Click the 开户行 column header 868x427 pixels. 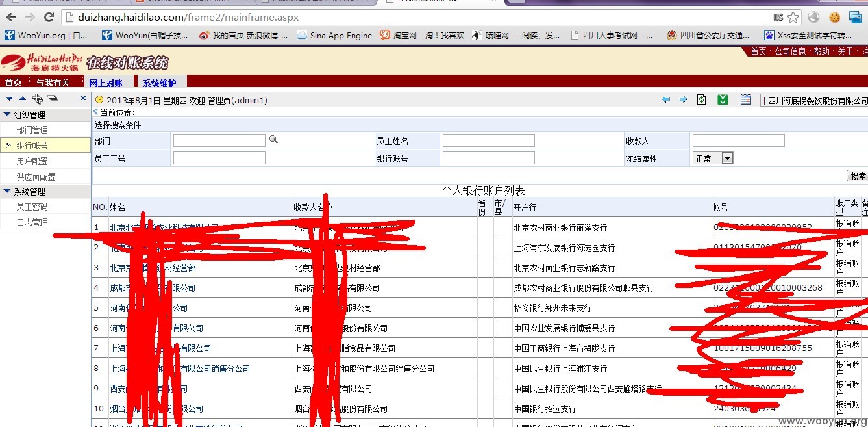[525, 207]
